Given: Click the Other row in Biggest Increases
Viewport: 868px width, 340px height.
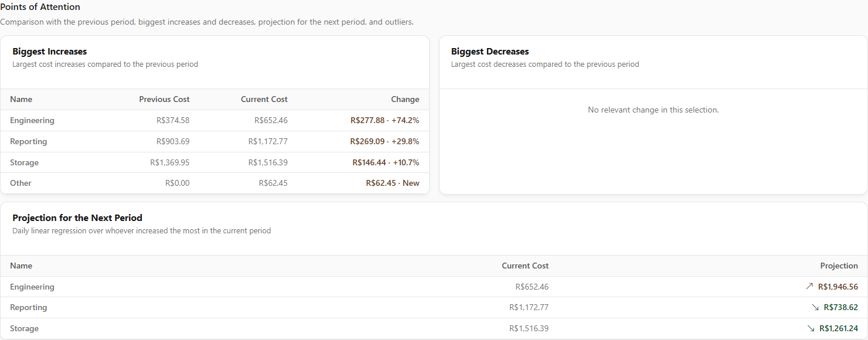Looking at the screenshot, I should click(215, 183).
